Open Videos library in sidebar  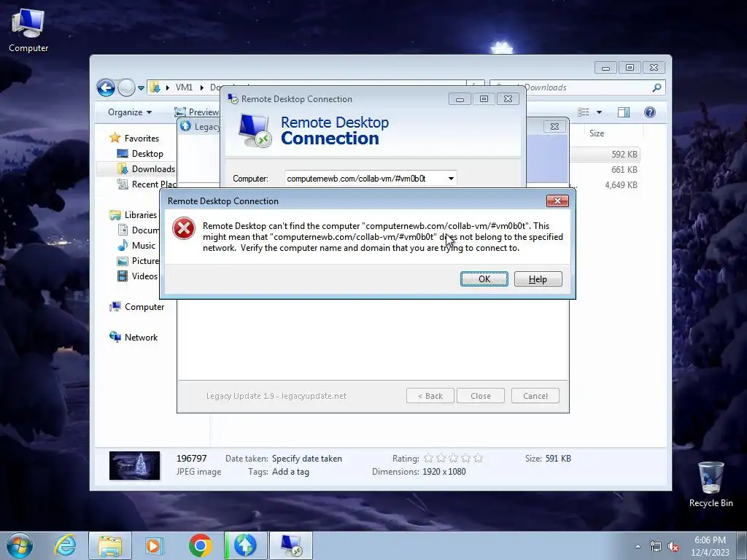(x=137, y=276)
